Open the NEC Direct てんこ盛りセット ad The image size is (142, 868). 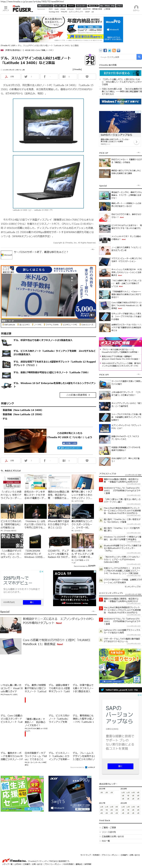tap(120, 666)
